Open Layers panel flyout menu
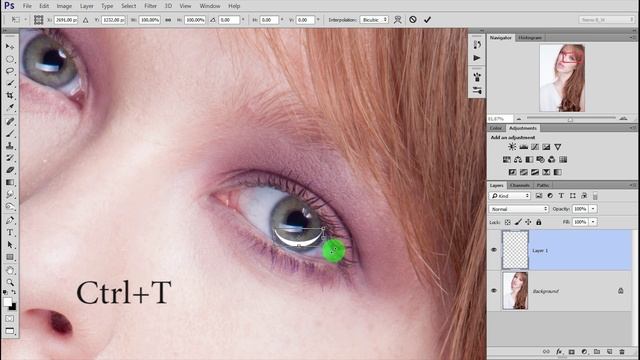 pos(632,185)
